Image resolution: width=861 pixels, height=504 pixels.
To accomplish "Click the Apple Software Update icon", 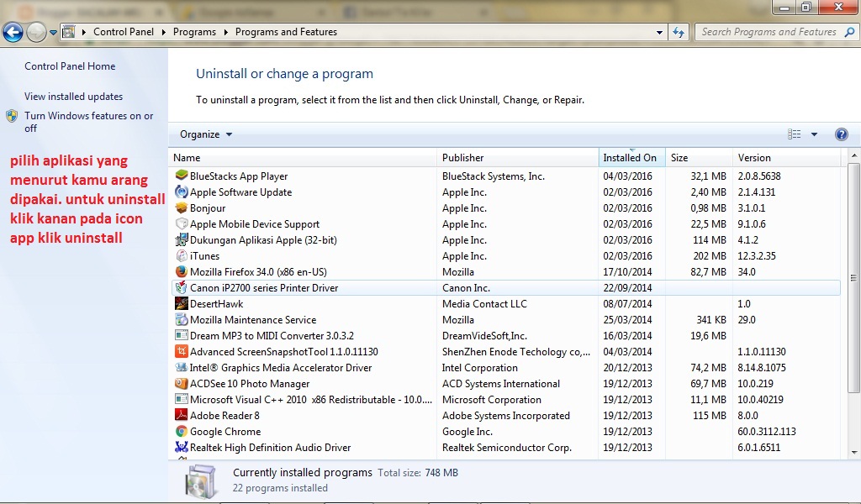I will pos(182,192).
